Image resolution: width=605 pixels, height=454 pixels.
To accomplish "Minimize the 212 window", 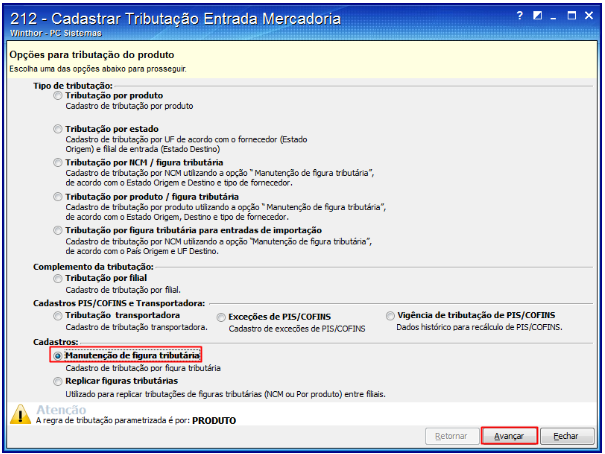I will [x=554, y=17].
